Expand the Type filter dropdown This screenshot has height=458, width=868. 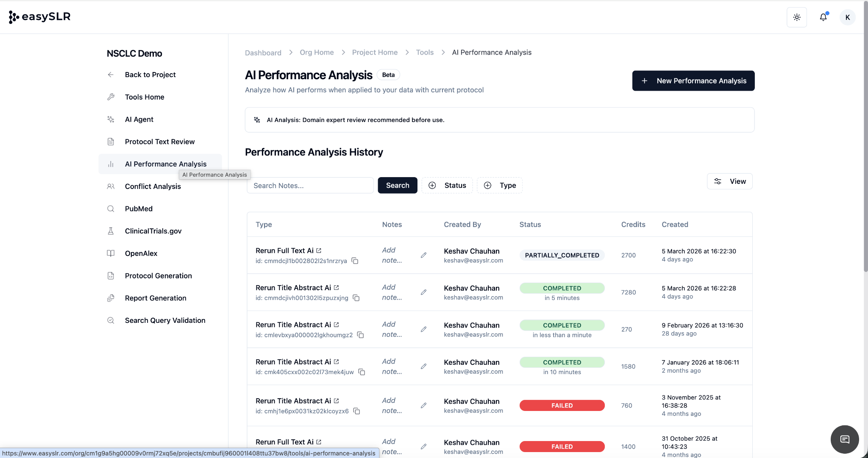(x=500, y=185)
